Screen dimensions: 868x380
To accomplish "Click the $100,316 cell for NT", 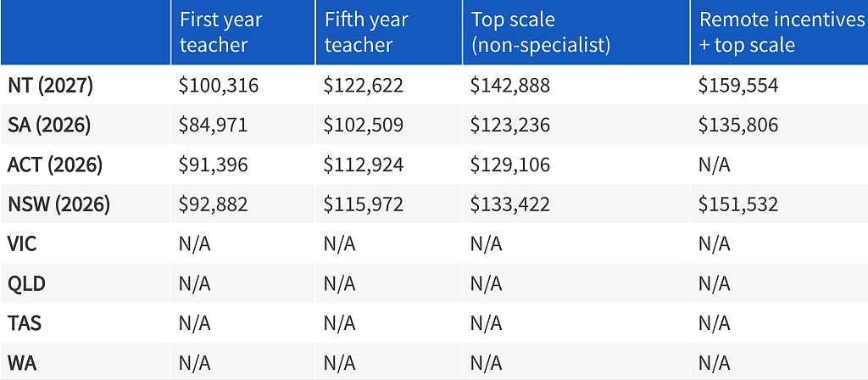I will tap(219, 86).
